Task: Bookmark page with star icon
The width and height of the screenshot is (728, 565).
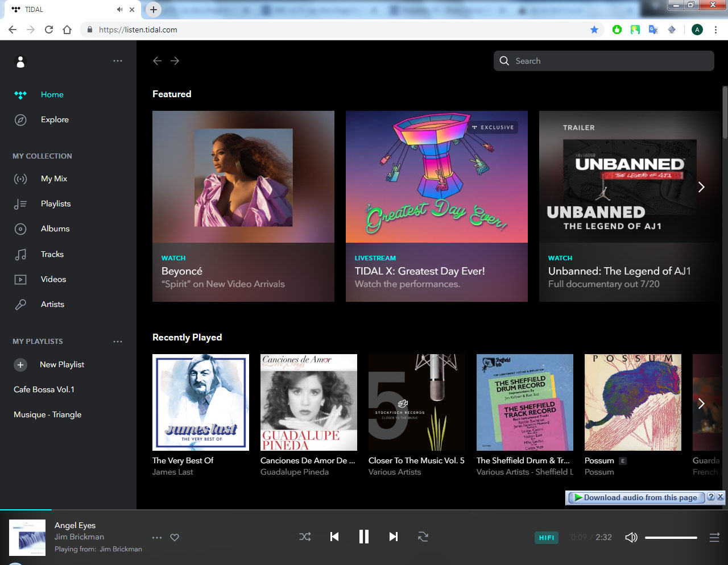Action: pyautogui.click(x=594, y=30)
